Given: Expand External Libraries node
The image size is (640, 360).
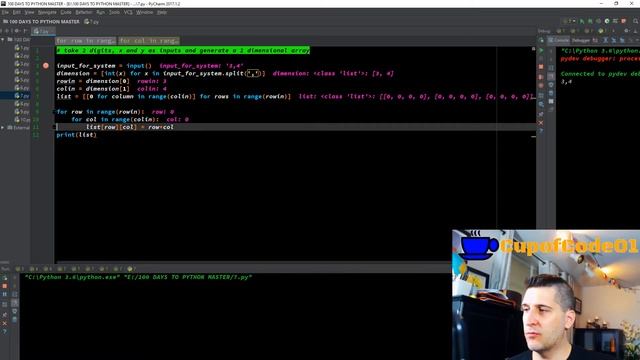Looking at the screenshot, I should click(x=3, y=128).
